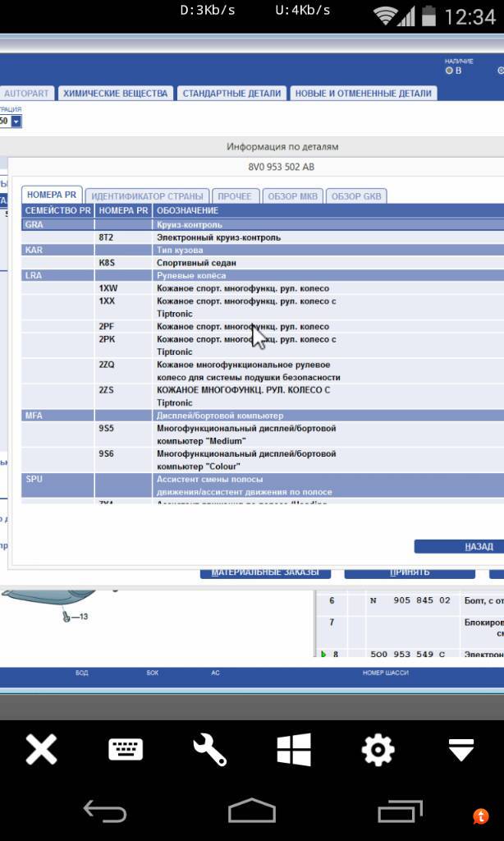This screenshot has height=841, width=504.
Task: Select the 2PK PR number cell
Action: [x=123, y=346]
